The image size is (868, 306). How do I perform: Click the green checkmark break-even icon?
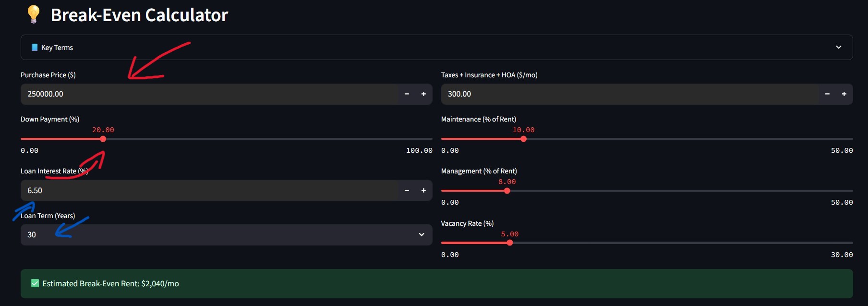point(35,283)
